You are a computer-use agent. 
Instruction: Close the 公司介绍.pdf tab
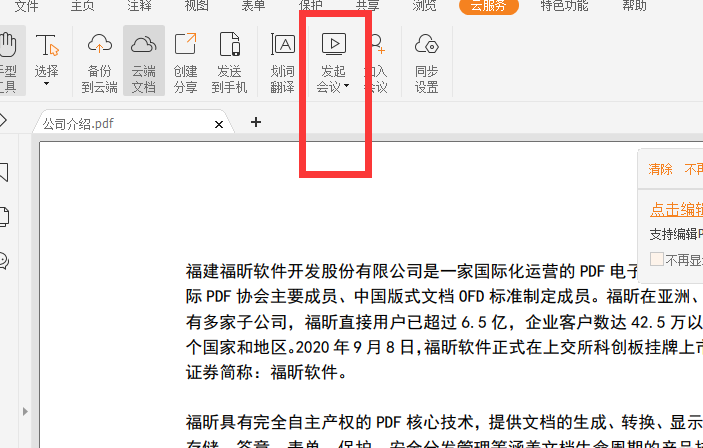tap(219, 125)
